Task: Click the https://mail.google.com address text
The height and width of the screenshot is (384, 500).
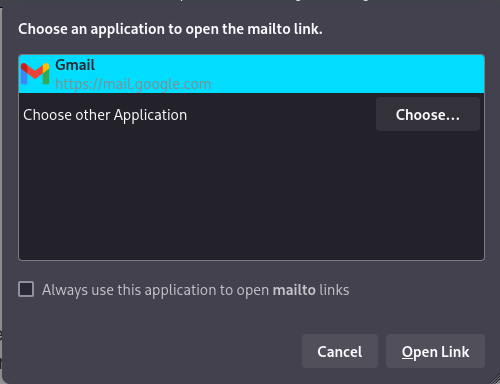Action: click(x=133, y=84)
